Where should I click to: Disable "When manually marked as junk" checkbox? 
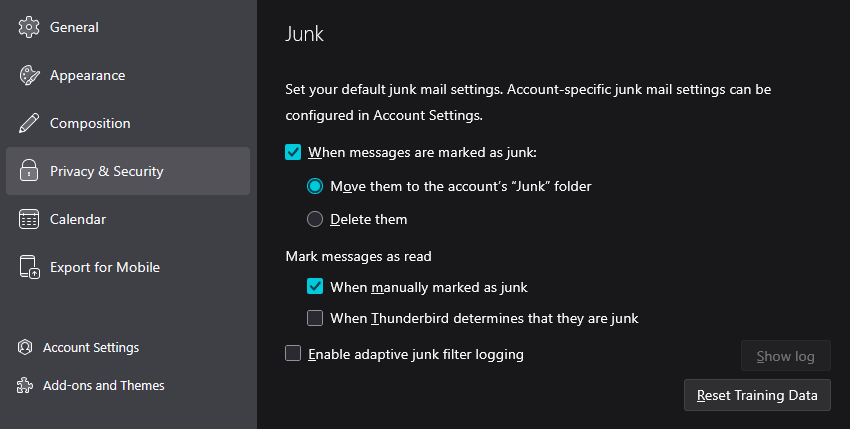315,287
